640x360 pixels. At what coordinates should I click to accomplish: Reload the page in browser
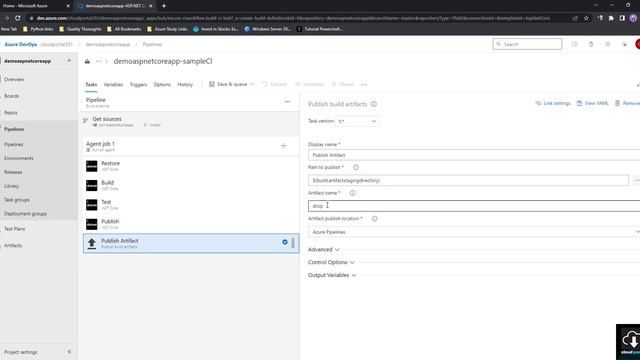pos(18,18)
